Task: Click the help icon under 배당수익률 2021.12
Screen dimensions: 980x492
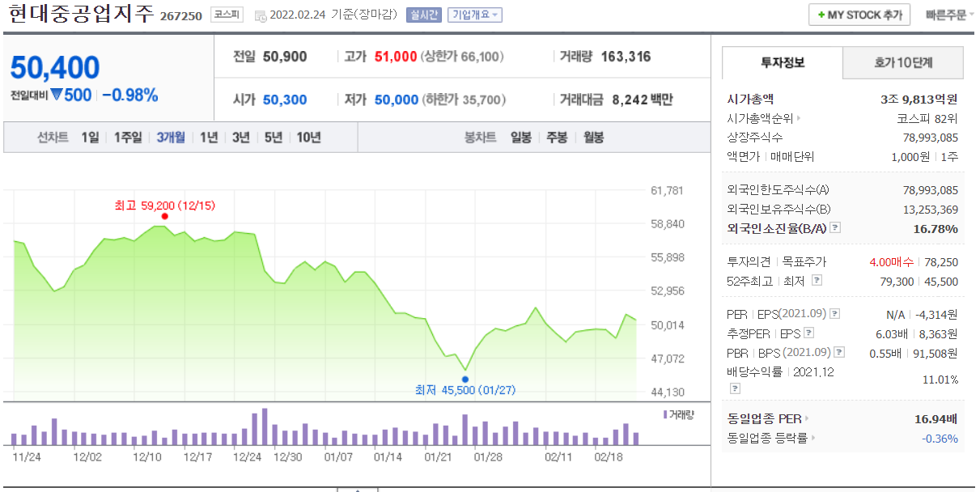Action: (x=735, y=387)
